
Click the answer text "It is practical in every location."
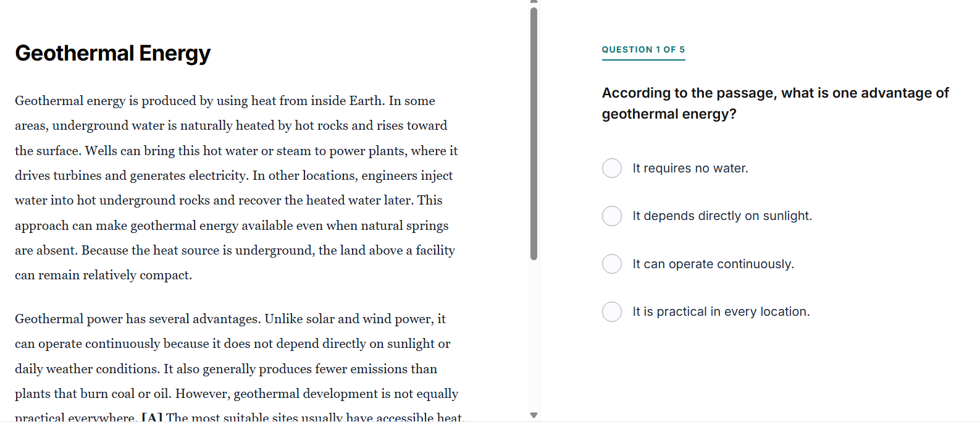[x=721, y=311]
